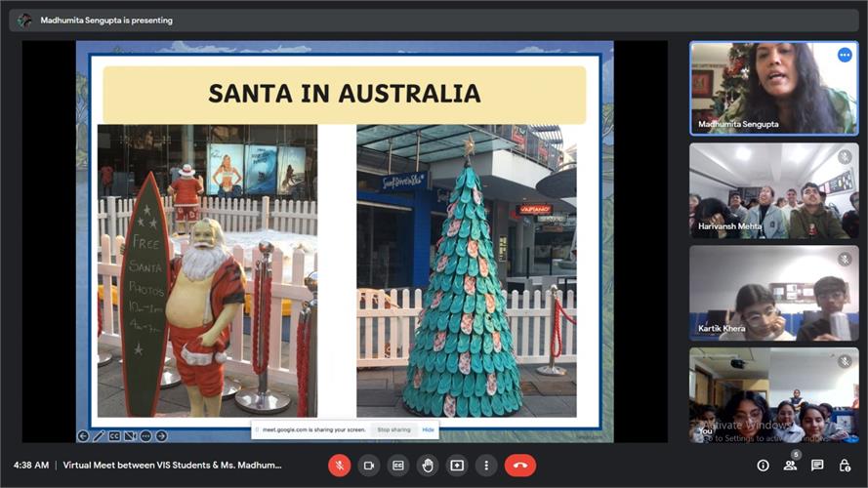Open the chat with everyone panel
Viewport: 868px width, 488px height.
pyautogui.click(x=817, y=466)
